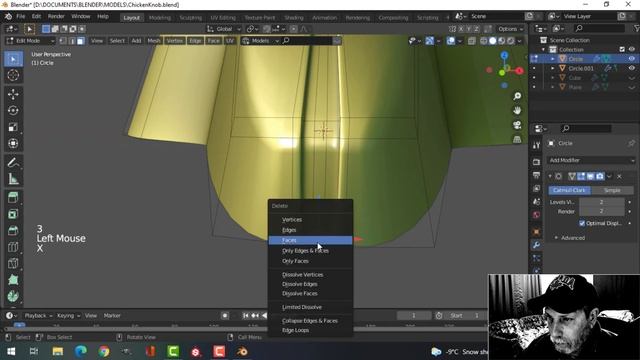
Task: Switch to edge select mode
Action: coord(72,41)
